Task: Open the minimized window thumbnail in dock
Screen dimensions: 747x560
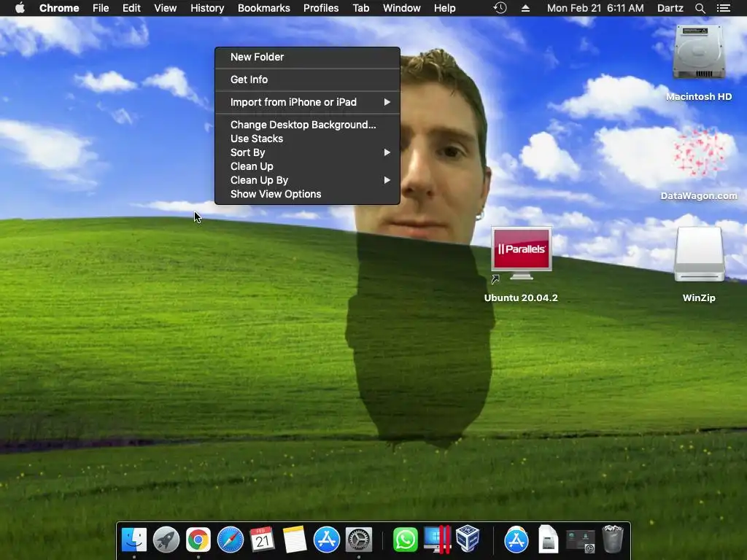Action: point(580,541)
